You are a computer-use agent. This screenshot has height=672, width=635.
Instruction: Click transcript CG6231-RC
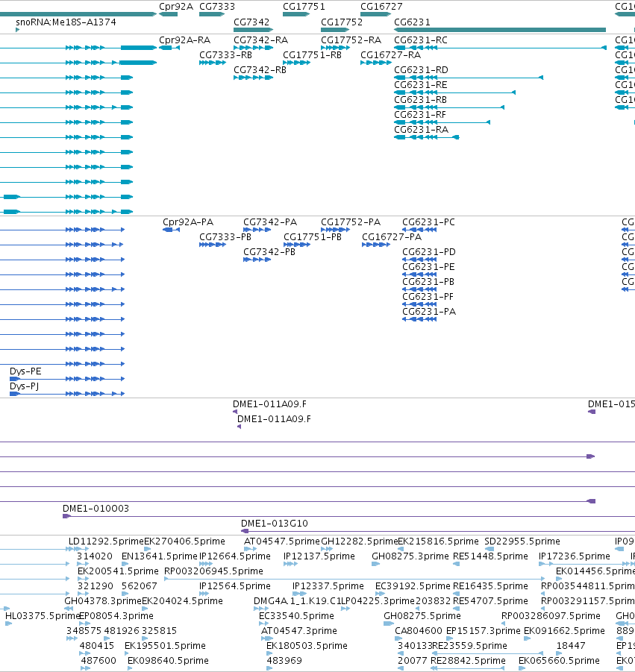pos(421,40)
